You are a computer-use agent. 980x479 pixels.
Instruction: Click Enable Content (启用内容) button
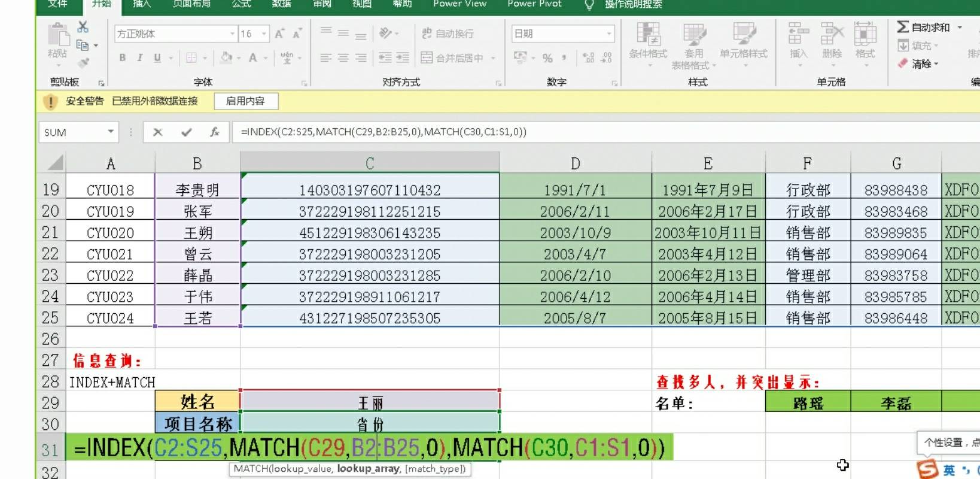(x=246, y=101)
